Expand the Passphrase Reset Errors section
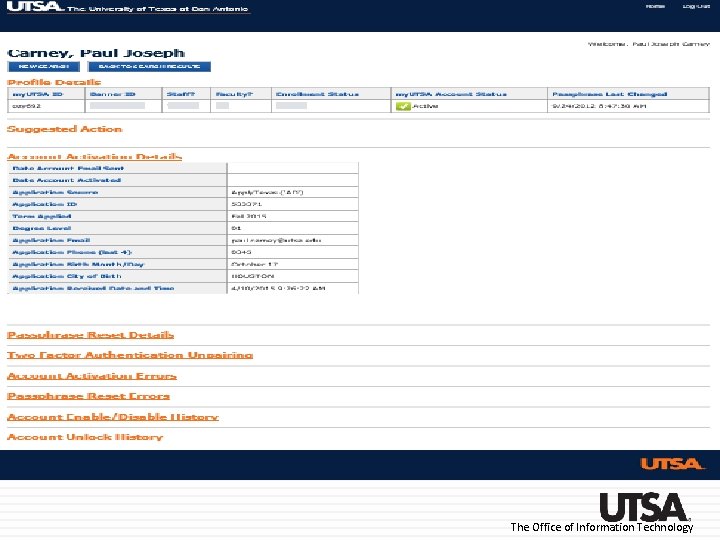 click(x=89, y=396)
